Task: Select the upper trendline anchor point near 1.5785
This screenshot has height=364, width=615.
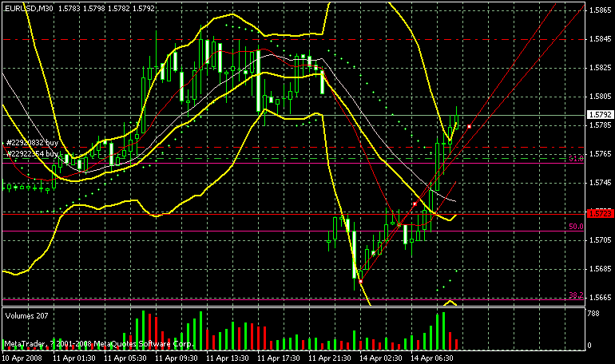Action: (469, 127)
